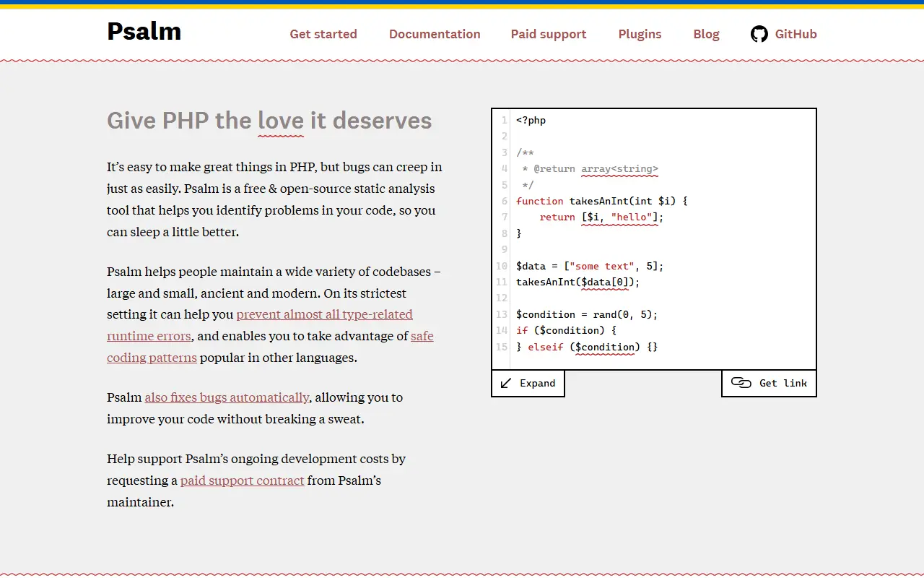
Task: Click the 'Give PHP the love it deserves' heading
Action: 269,121
